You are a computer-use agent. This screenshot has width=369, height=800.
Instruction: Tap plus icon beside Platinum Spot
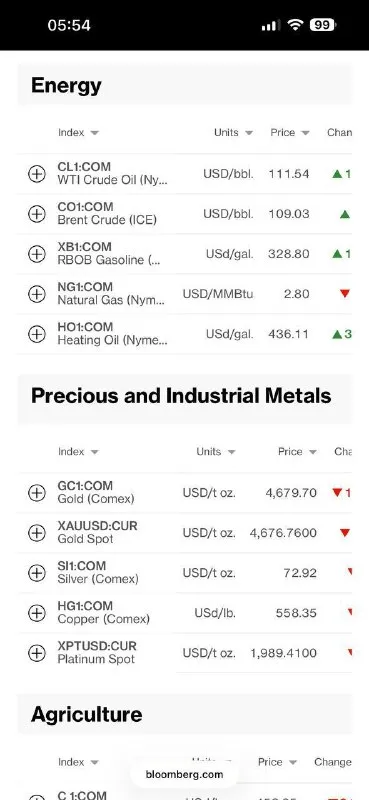[36, 653]
